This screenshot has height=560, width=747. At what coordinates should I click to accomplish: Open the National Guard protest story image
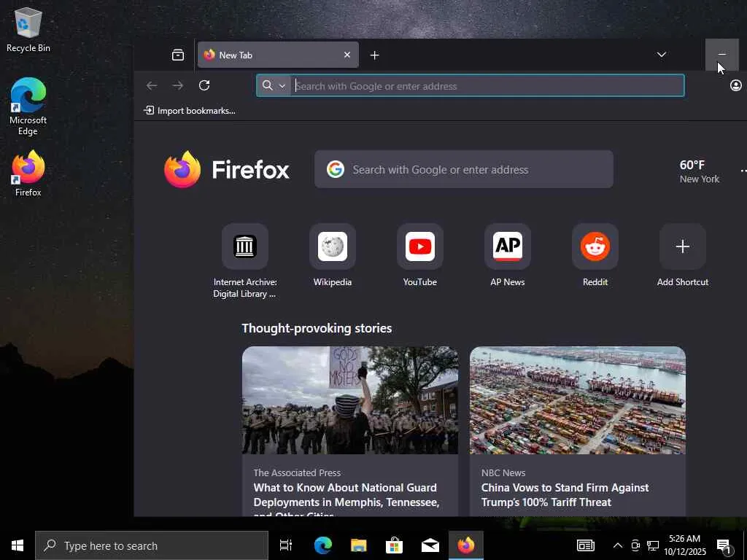pos(349,400)
